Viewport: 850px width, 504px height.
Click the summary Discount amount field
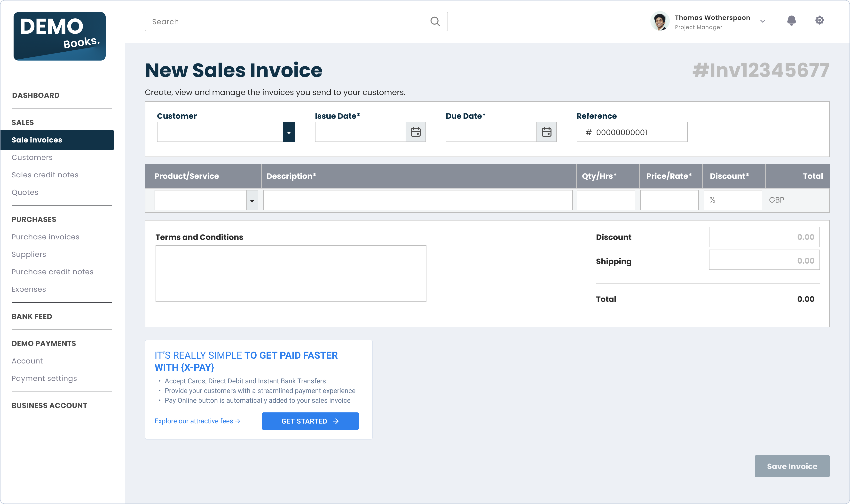click(x=764, y=237)
